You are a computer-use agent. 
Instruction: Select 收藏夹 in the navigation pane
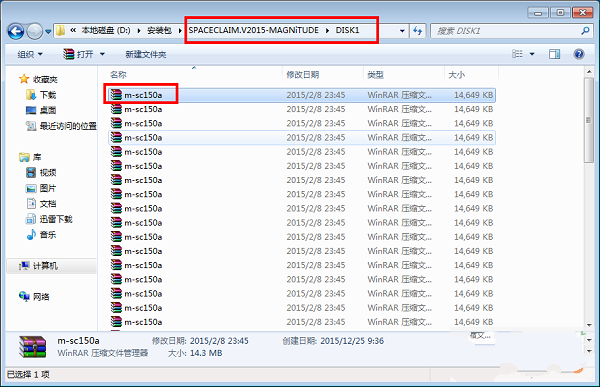[38, 79]
